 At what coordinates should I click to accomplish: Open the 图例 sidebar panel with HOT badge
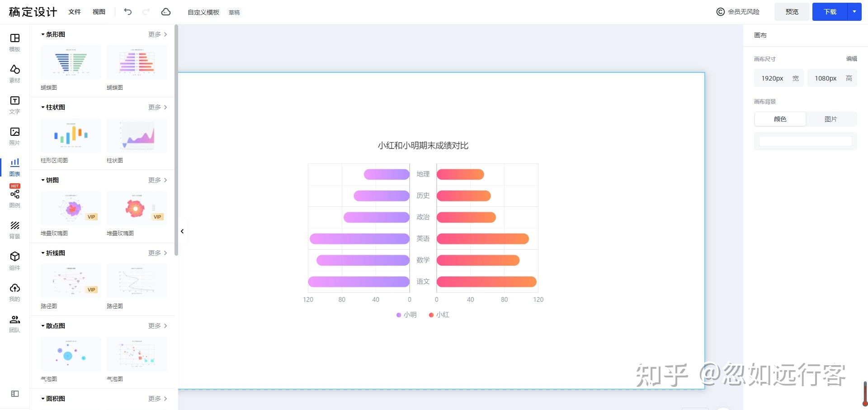point(15,196)
